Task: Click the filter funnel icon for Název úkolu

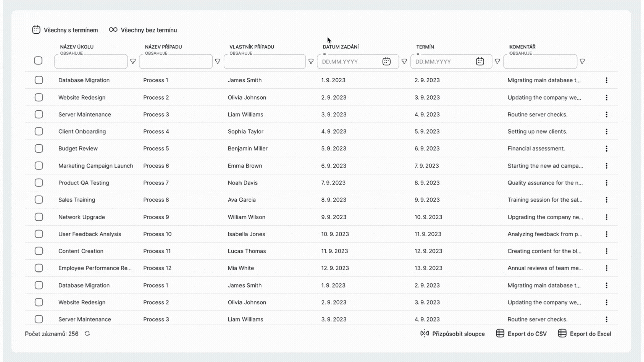Action: point(133,62)
